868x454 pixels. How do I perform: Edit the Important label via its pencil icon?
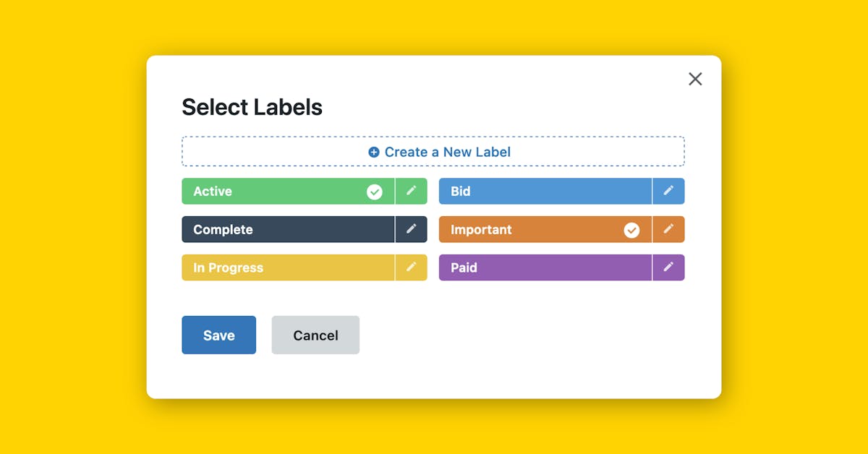pyautogui.click(x=668, y=229)
